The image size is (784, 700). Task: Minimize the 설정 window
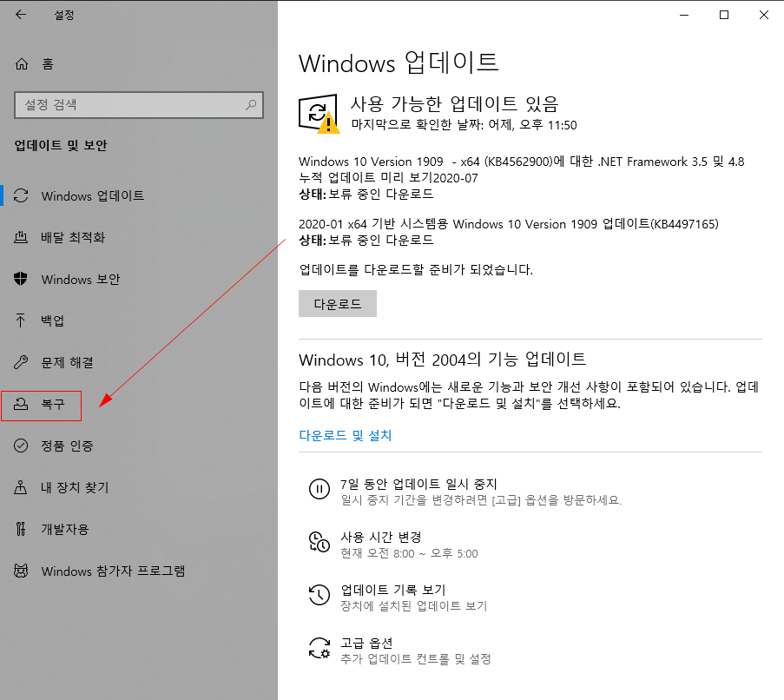click(684, 15)
